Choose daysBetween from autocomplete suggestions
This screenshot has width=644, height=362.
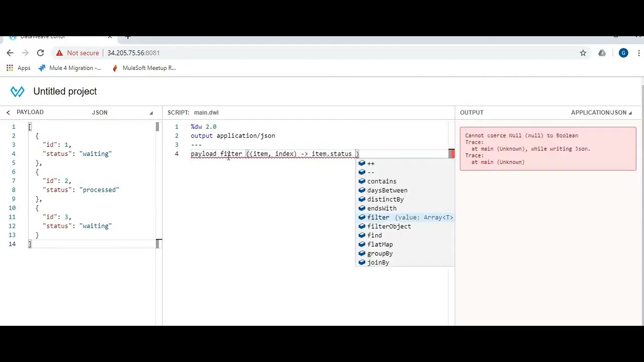click(x=406, y=191)
